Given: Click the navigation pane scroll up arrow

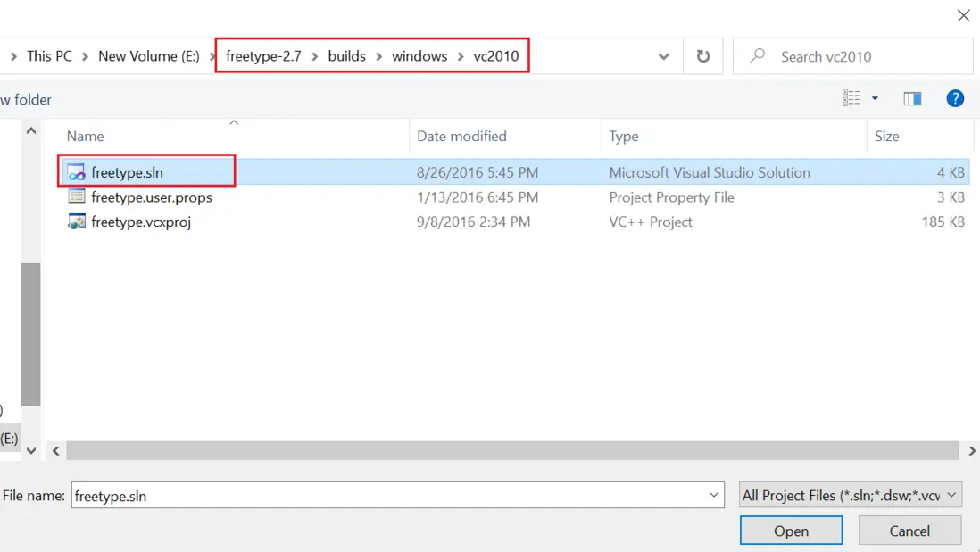Looking at the screenshot, I should (31, 130).
